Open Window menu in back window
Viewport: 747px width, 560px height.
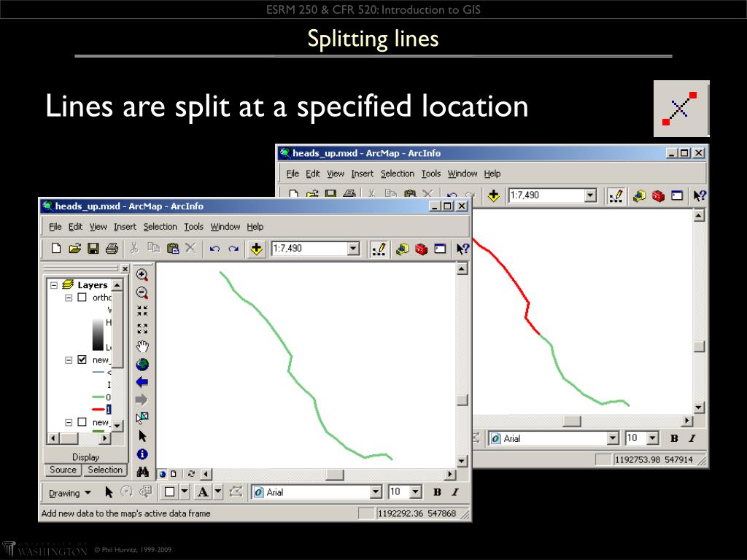click(462, 174)
